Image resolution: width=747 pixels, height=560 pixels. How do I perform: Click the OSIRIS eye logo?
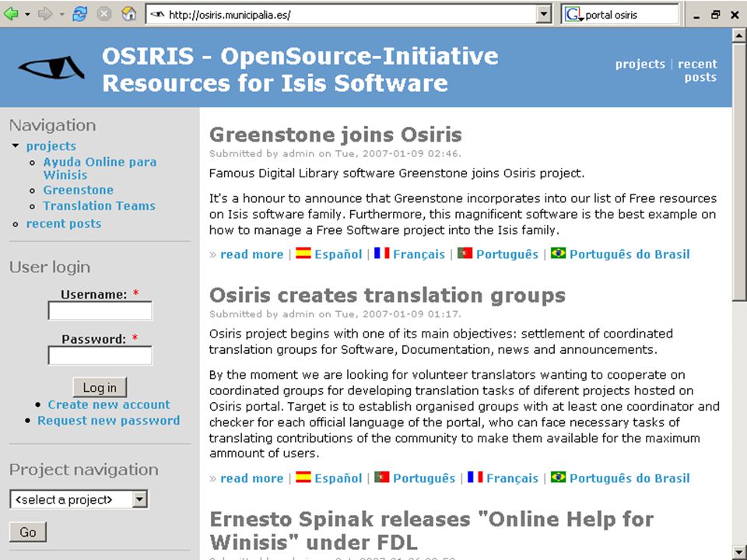[51, 68]
